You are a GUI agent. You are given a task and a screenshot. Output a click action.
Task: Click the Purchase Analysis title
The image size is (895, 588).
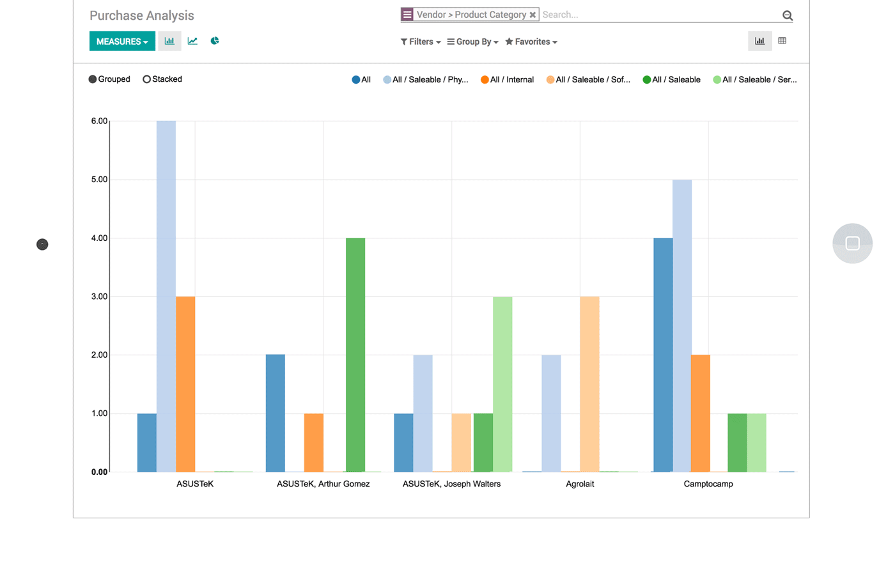pos(142,15)
